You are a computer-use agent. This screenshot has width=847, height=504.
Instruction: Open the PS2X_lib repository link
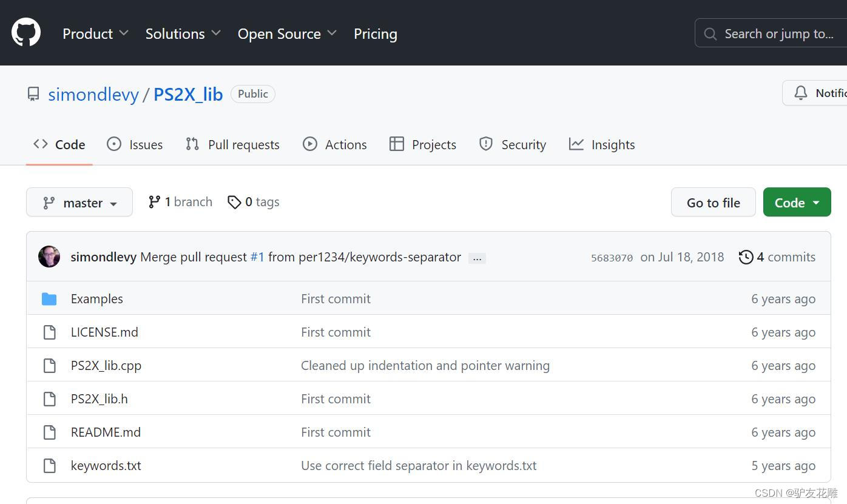(x=188, y=95)
